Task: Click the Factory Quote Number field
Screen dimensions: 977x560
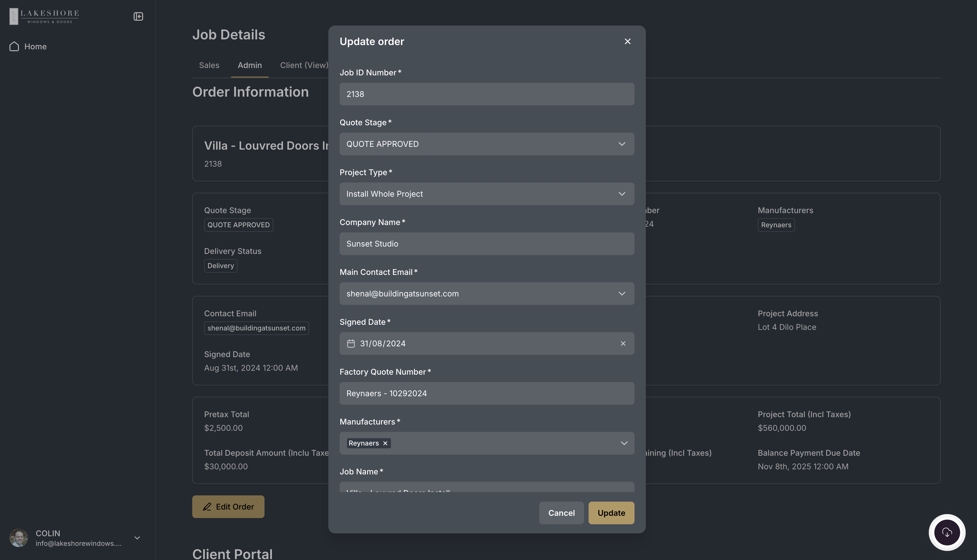Action: point(487,393)
